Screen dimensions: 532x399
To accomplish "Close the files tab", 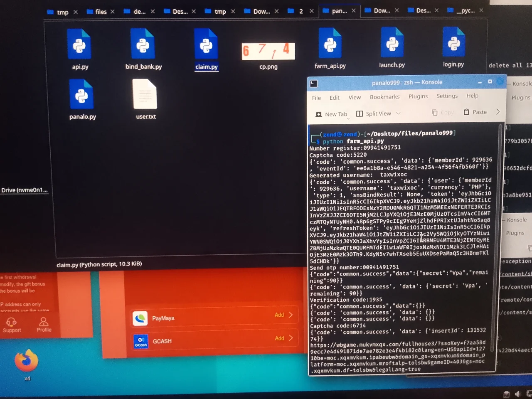I will (112, 12).
